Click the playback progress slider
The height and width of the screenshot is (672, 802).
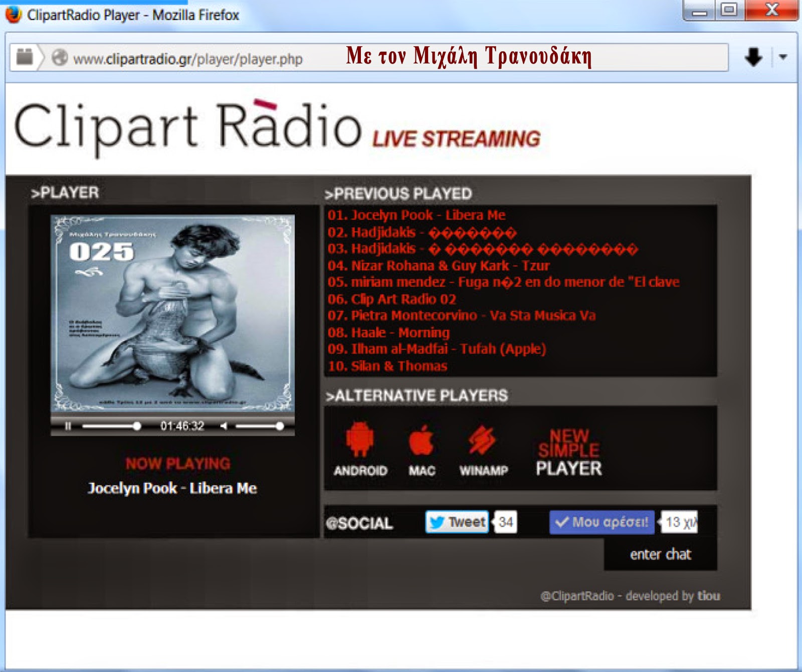tap(111, 426)
